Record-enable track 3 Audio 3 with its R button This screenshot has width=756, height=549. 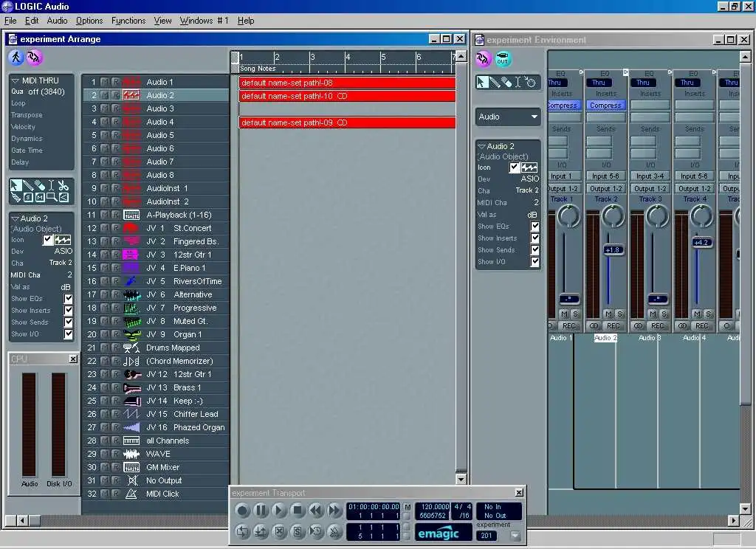[115, 108]
